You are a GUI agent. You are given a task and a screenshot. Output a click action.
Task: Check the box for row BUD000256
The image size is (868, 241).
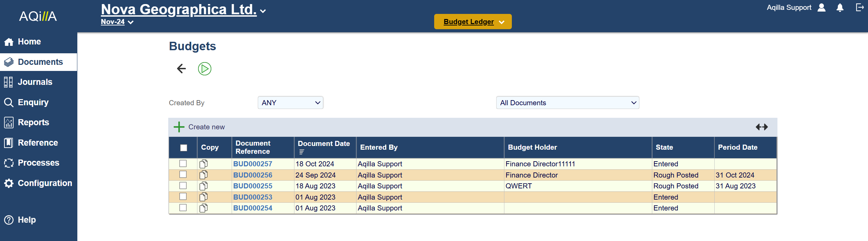pyautogui.click(x=183, y=174)
